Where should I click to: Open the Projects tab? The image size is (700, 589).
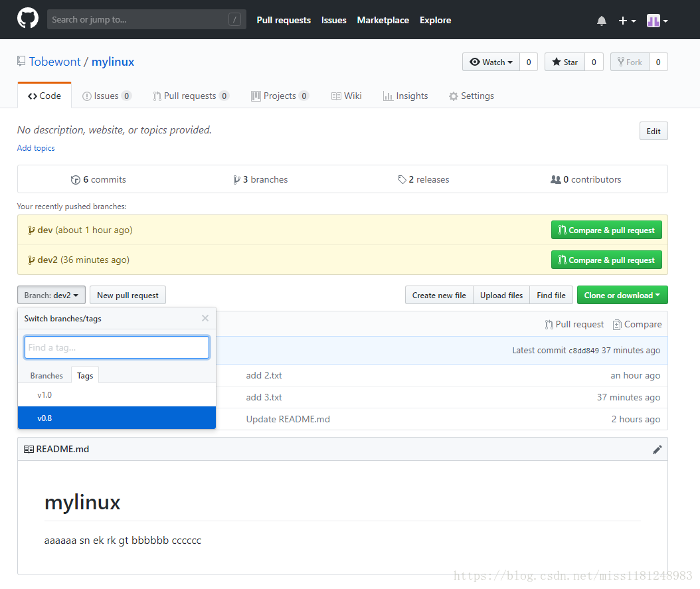click(x=280, y=96)
